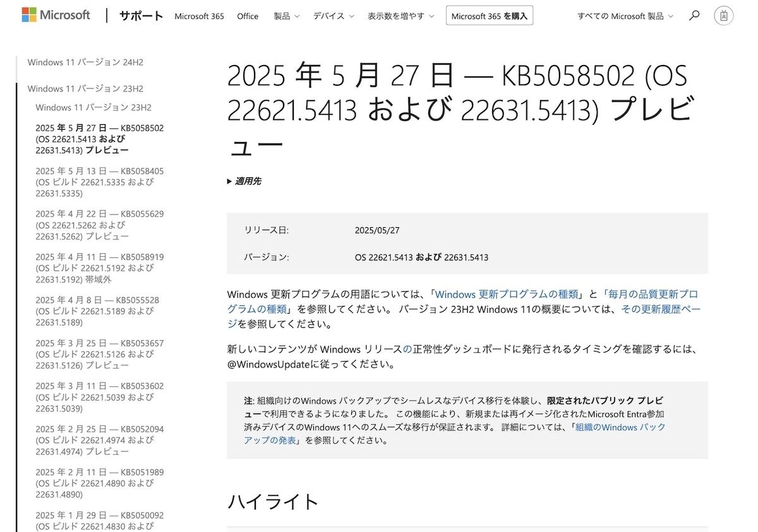Viewport: 758px width, 532px height.
Task: Open the サポート home link
Action: (x=141, y=16)
